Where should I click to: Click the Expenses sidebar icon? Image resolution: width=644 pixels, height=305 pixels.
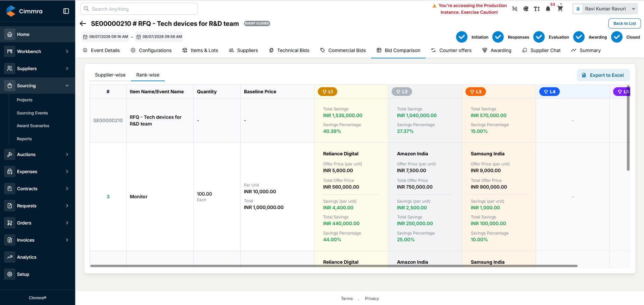tap(10, 171)
